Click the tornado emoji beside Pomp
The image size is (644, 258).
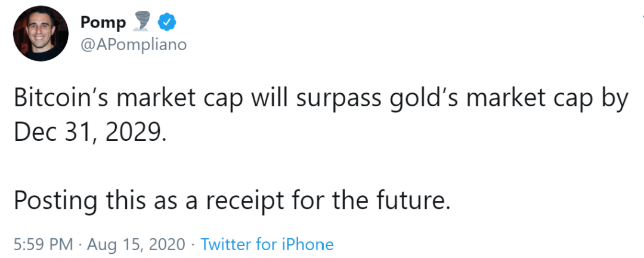coord(141,22)
